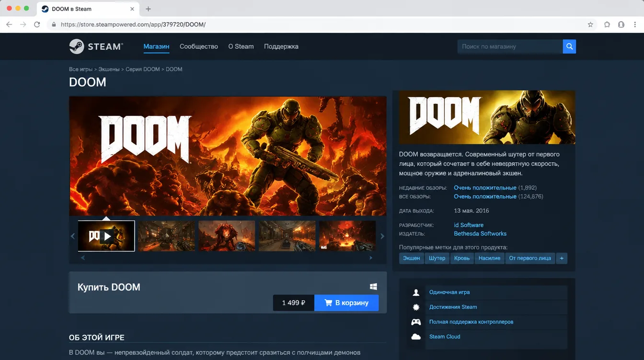Click the Windows platform icon

coord(373,286)
